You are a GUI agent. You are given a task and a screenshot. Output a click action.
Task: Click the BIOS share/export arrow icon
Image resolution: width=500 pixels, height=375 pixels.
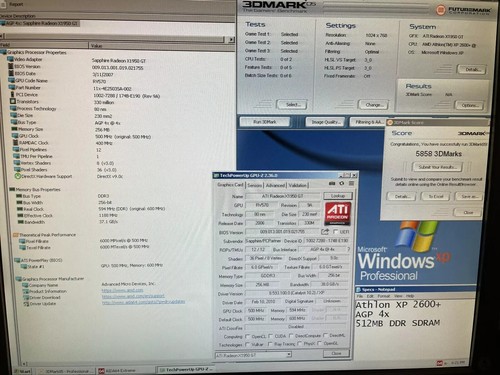[325, 232]
